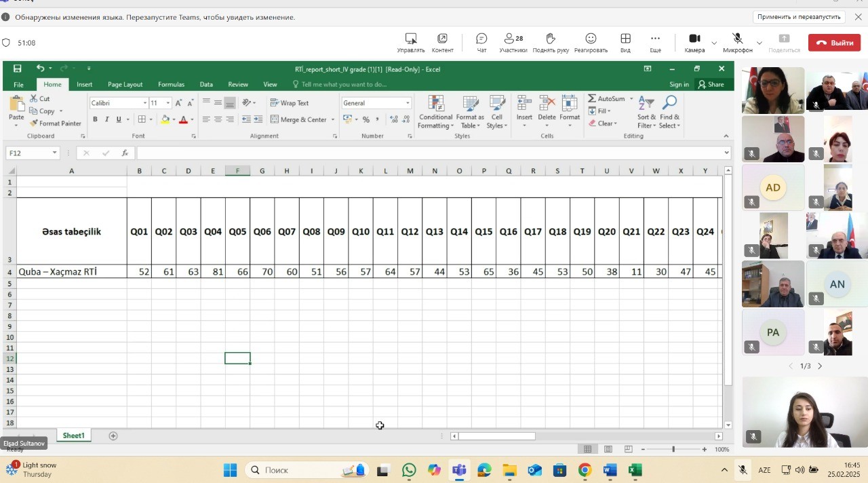Show the participants list
The width and height of the screenshot is (868, 483).
point(513,42)
